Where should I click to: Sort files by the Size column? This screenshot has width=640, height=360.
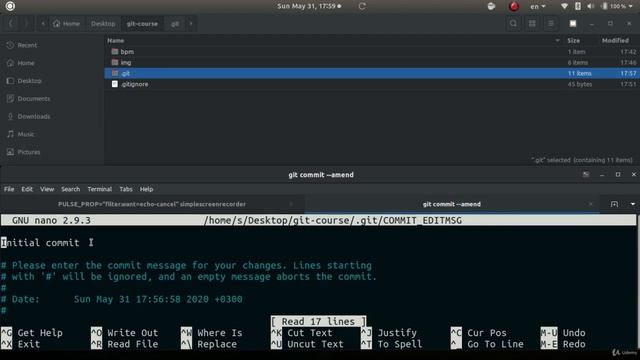[x=573, y=40]
